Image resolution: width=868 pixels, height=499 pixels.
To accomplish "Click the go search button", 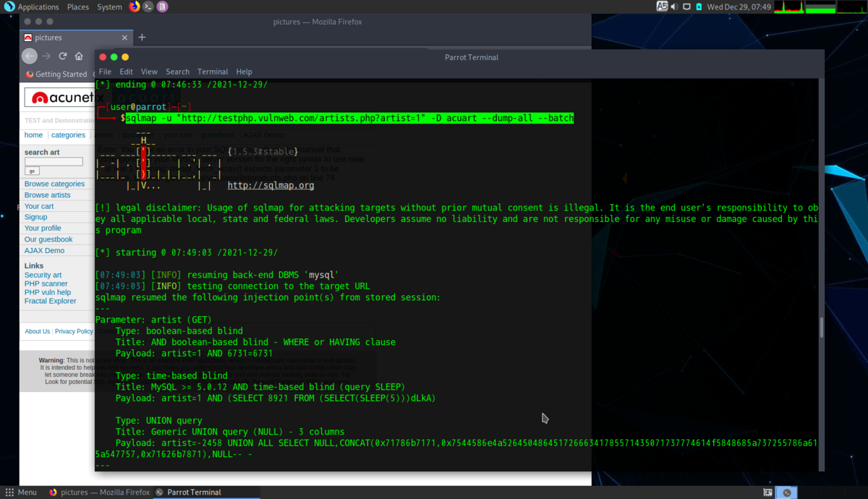I will (32, 171).
